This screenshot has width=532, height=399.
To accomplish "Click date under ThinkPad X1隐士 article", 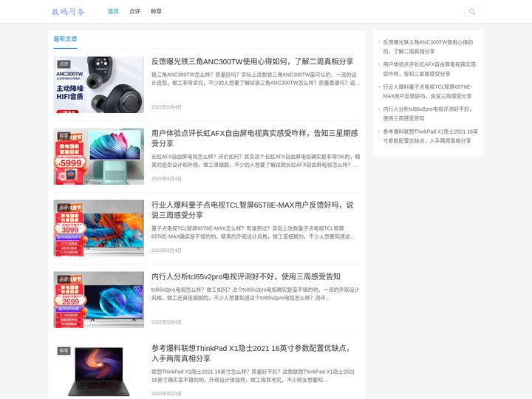I will [166, 394].
